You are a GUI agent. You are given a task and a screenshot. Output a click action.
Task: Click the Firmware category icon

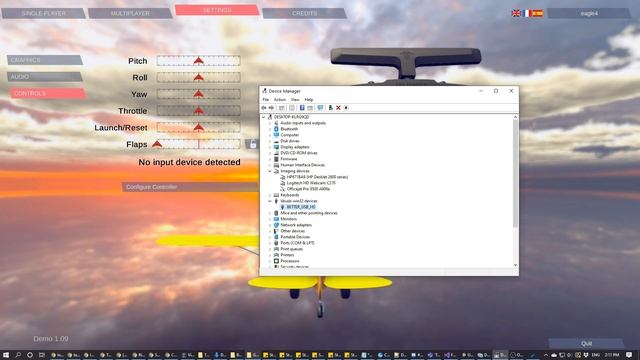[276, 159]
